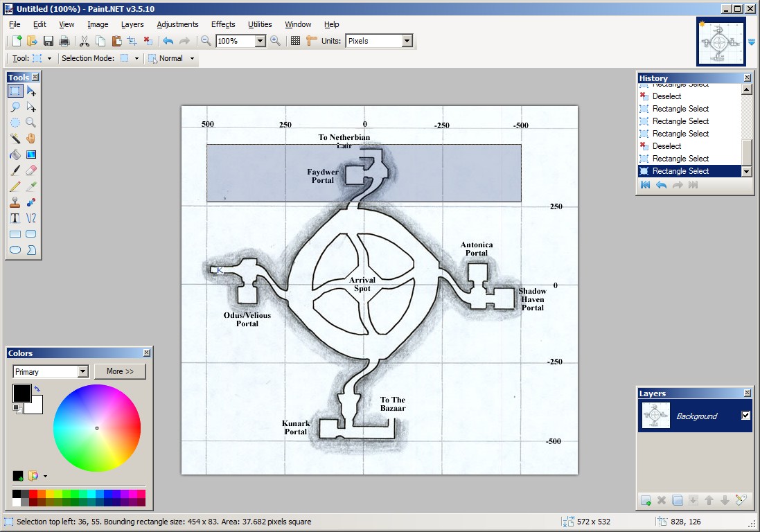
Task: Swap primary and secondary colors
Action: pos(37,389)
